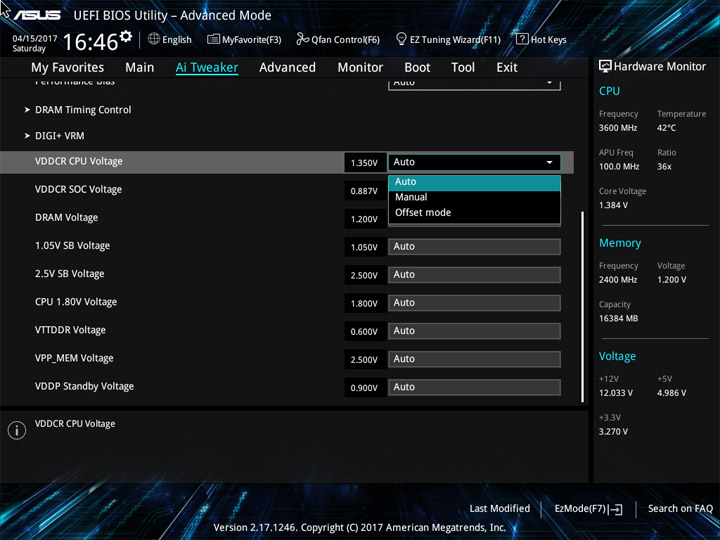
Task: Switch to Main tab
Action: click(140, 68)
